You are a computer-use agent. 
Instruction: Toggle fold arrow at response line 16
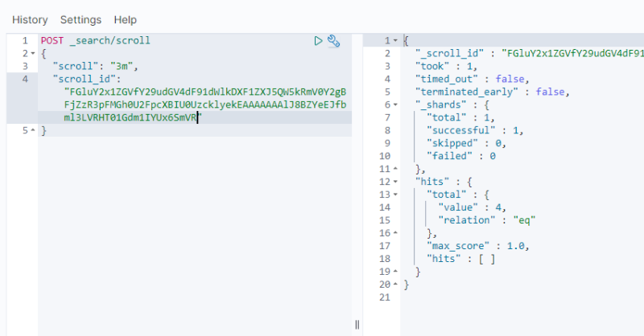point(395,233)
